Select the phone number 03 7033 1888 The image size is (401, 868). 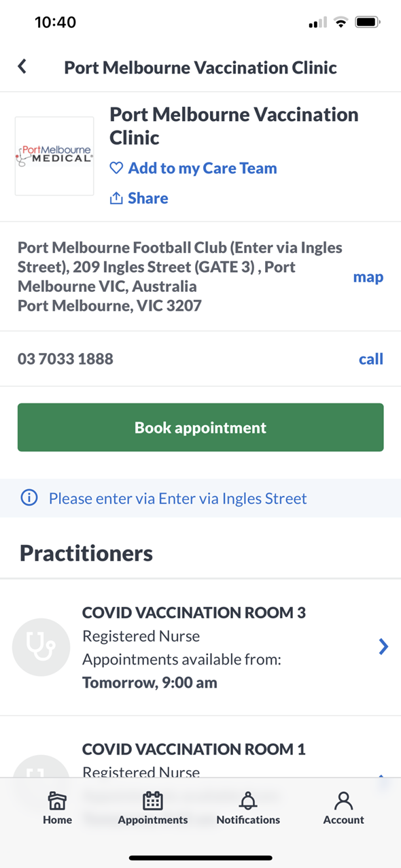point(66,358)
